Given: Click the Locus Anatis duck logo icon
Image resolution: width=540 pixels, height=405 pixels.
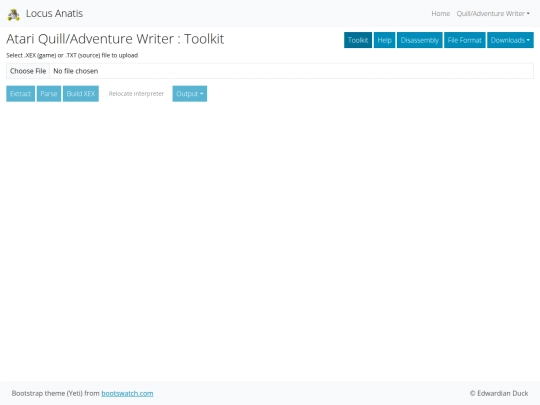Looking at the screenshot, I should pyautogui.click(x=13, y=14).
